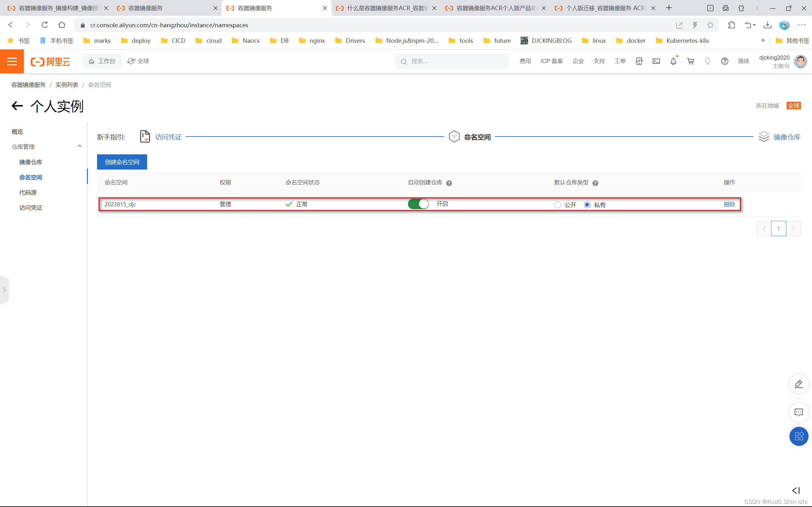812x507 pixels.
Task: Select the 私有 radio button
Action: (587, 205)
